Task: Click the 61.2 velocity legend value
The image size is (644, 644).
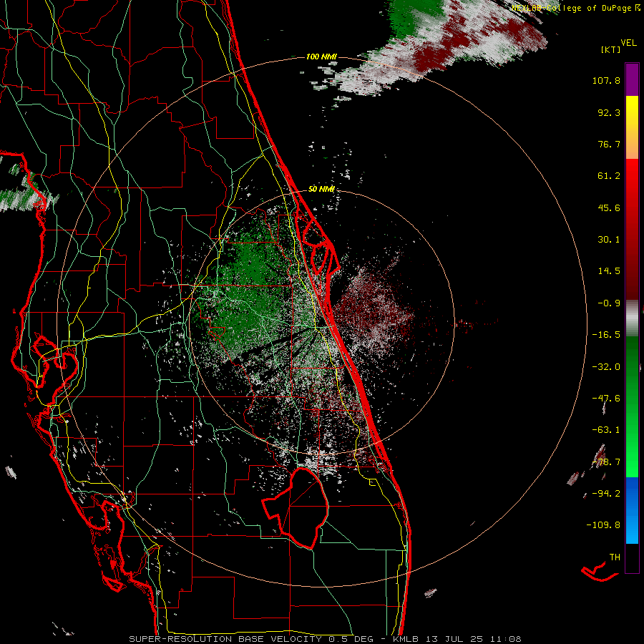Action: (609, 176)
